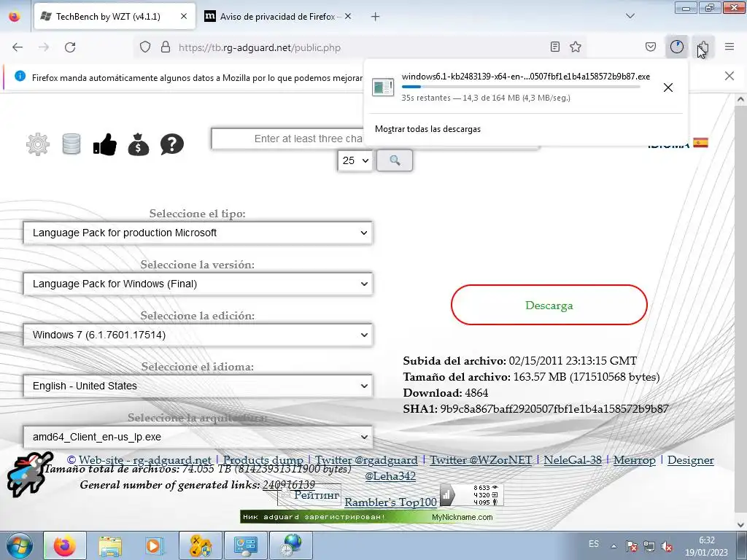Open the question mark help icon
This screenshot has width=747, height=560.
click(x=172, y=144)
